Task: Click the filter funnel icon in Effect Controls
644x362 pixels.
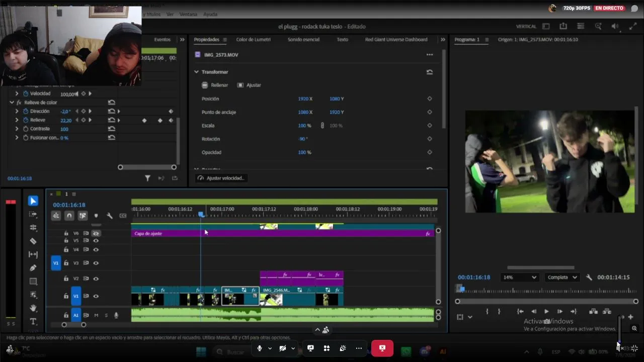Action: pos(147,178)
